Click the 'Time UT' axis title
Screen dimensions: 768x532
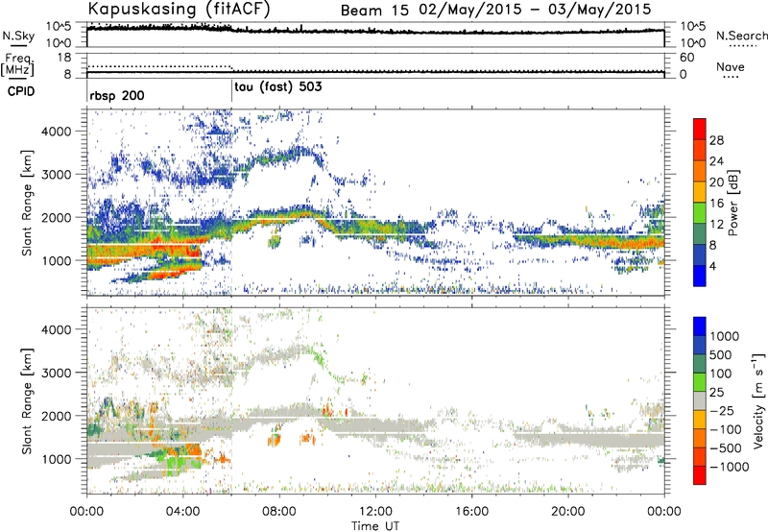pos(375,526)
